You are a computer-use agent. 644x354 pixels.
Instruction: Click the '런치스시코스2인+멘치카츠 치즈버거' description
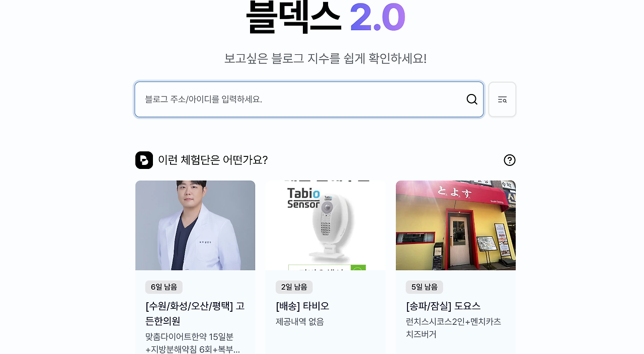click(454, 328)
